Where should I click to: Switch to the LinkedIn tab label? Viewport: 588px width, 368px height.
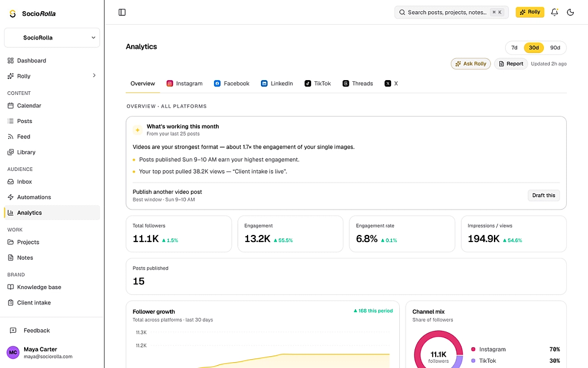pyautogui.click(x=282, y=84)
